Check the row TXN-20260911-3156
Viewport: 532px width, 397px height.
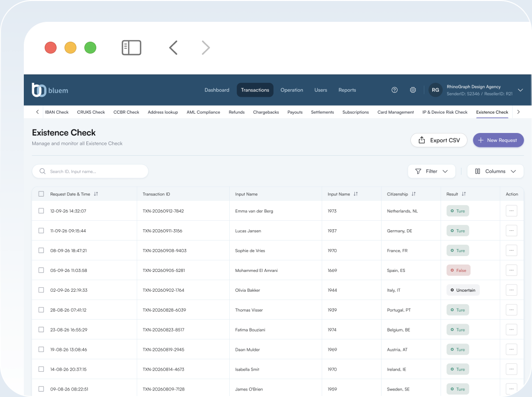[x=41, y=231]
